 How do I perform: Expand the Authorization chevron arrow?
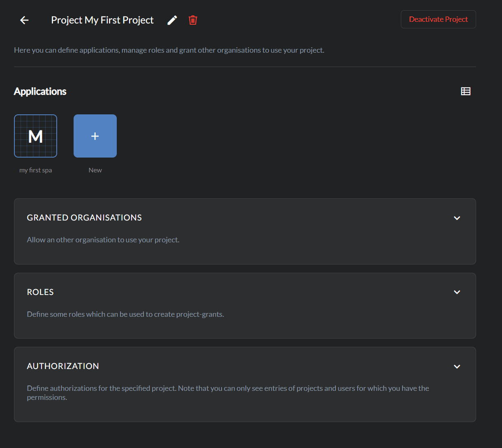tap(457, 367)
